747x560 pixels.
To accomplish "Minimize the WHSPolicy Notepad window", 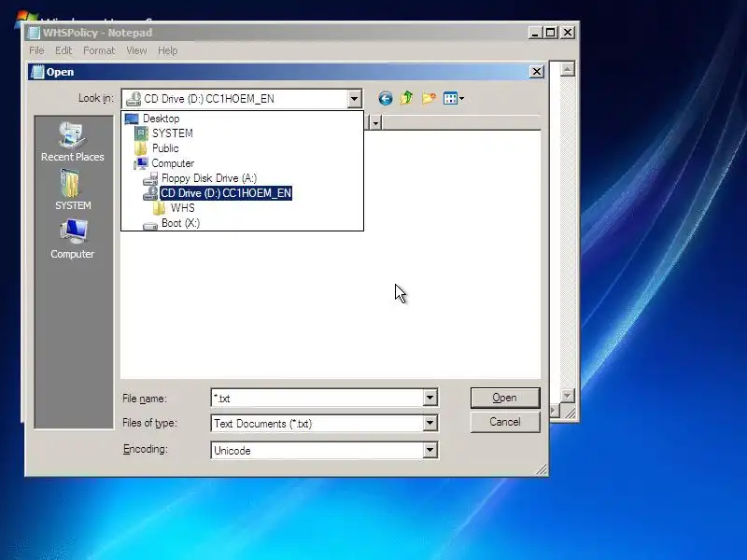I will pos(535,33).
